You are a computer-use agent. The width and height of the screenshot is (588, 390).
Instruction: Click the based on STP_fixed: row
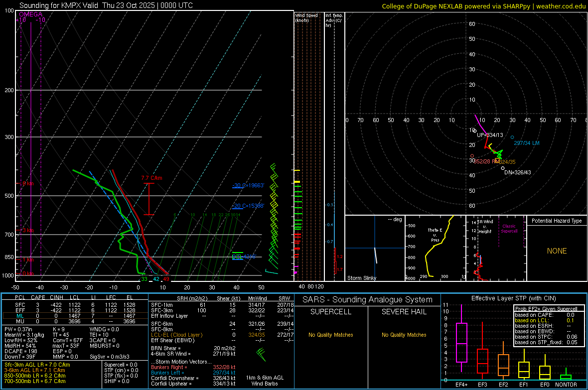[x=546, y=342]
